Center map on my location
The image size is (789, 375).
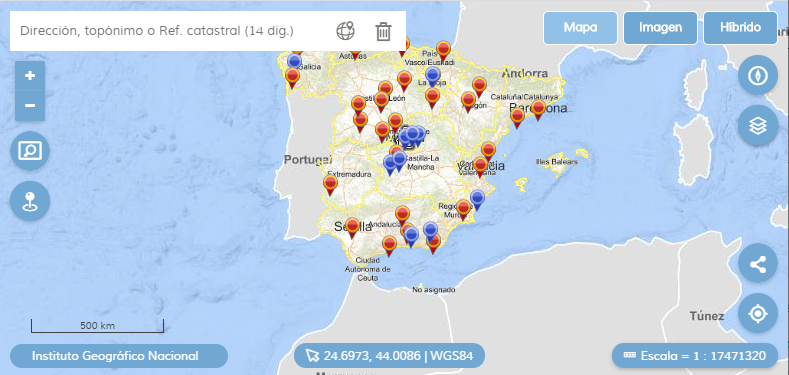coord(758,313)
